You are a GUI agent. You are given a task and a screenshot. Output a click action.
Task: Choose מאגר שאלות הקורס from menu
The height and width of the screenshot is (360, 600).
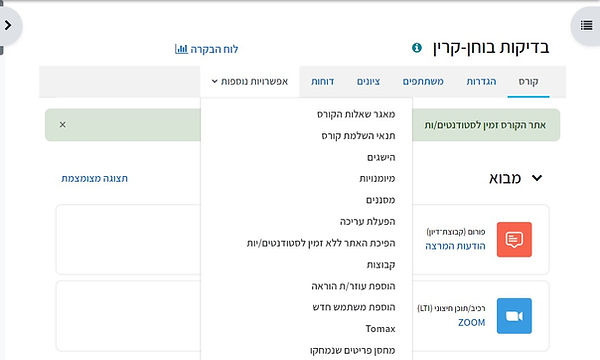coord(356,114)
